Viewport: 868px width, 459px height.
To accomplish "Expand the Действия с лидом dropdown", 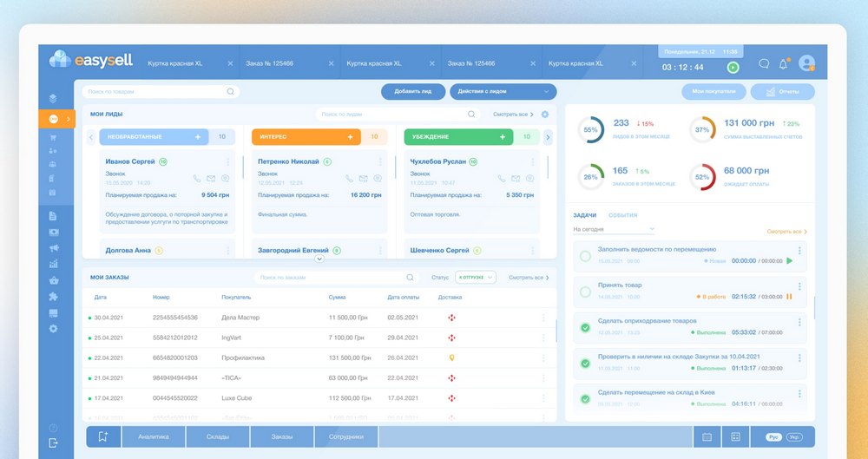I will coord(503,91).
